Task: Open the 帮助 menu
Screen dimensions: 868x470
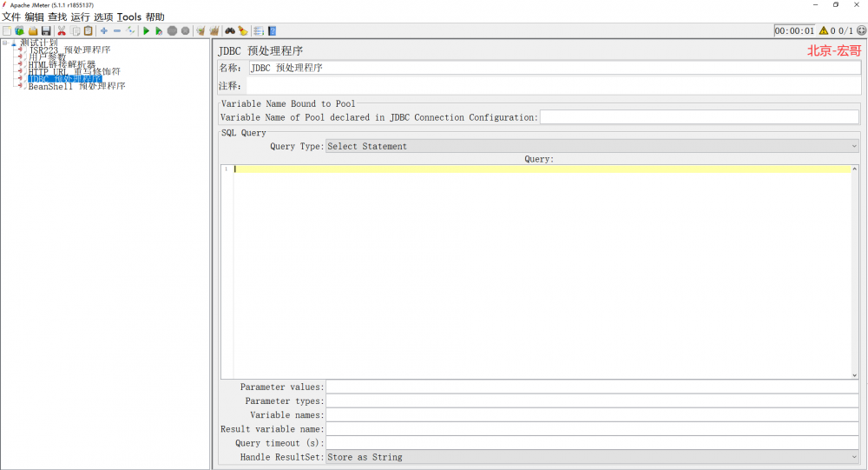Action: point(155,17)
